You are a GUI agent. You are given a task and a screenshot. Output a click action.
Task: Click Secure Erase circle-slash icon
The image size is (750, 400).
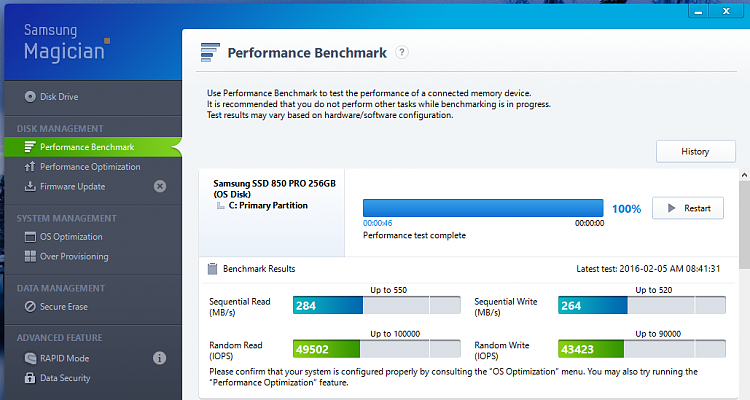[x=30, y=307]
